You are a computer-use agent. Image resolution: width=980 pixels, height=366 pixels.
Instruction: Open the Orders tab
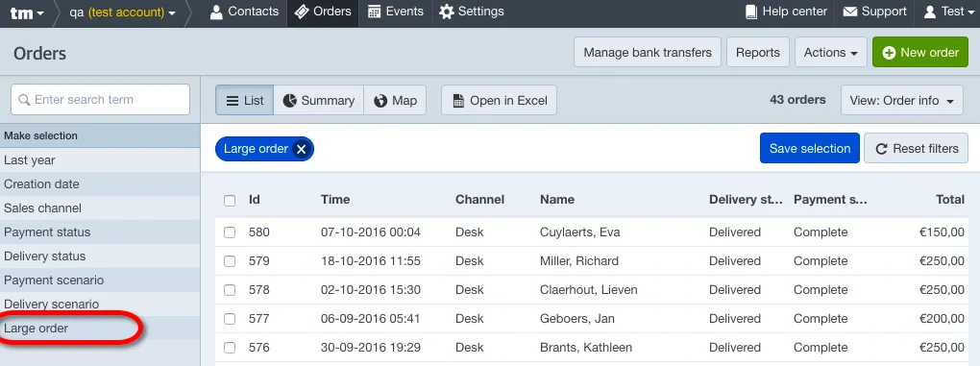(x=323, y=12)
